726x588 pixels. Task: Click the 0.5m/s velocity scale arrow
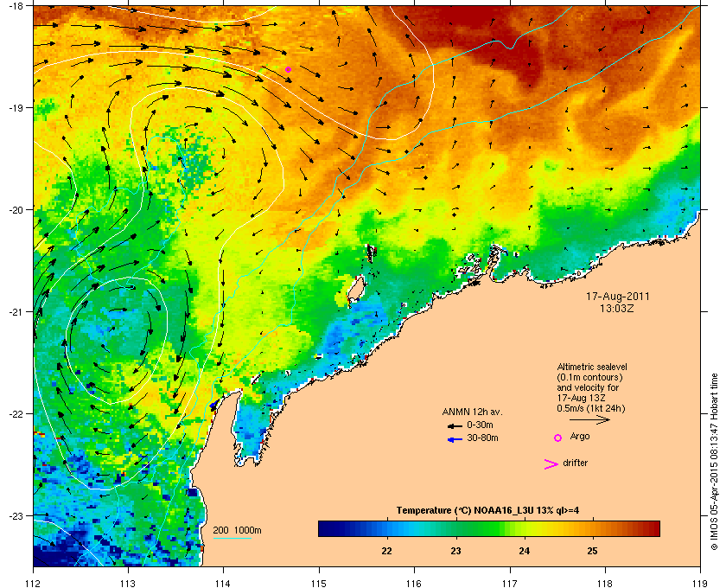[589, 420]
